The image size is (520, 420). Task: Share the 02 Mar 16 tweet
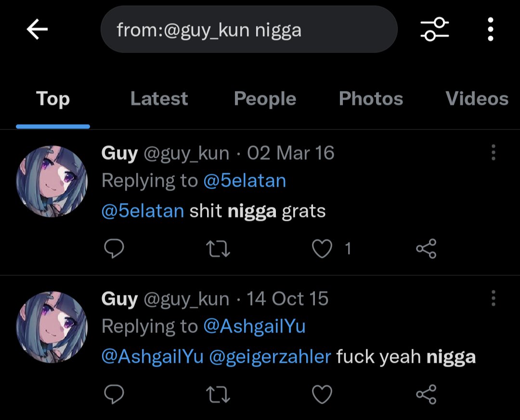click(x=426, y=249)
